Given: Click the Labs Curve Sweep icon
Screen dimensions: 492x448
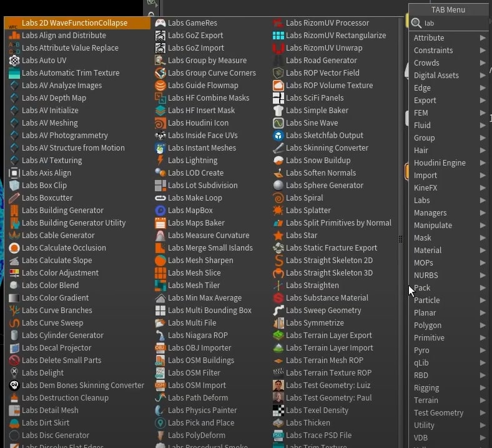Looking at the screenshot, I should pyautogui.click(x=14, y=323).
